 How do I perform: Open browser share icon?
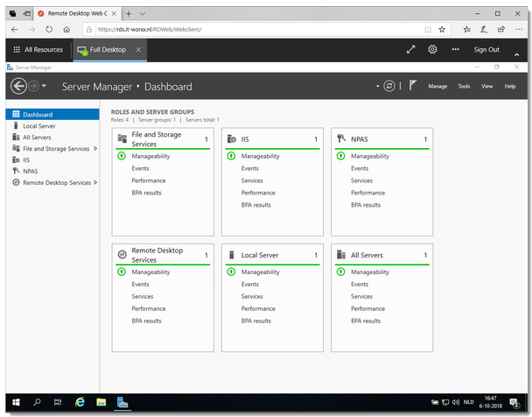(501, 30)
